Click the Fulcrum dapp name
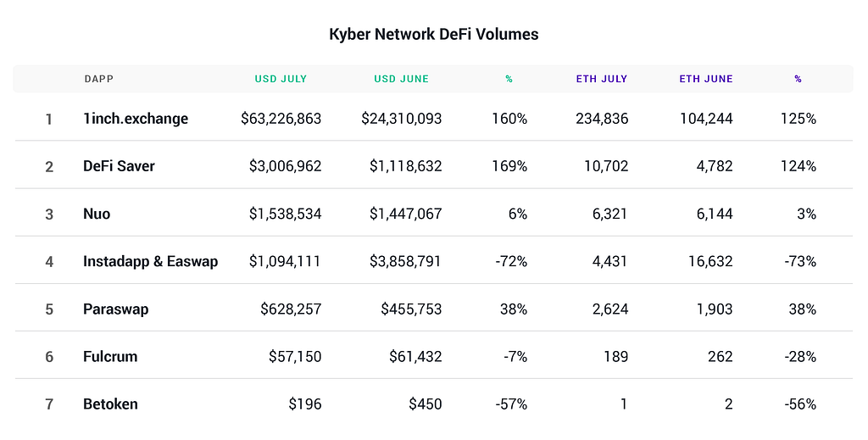 110,356
